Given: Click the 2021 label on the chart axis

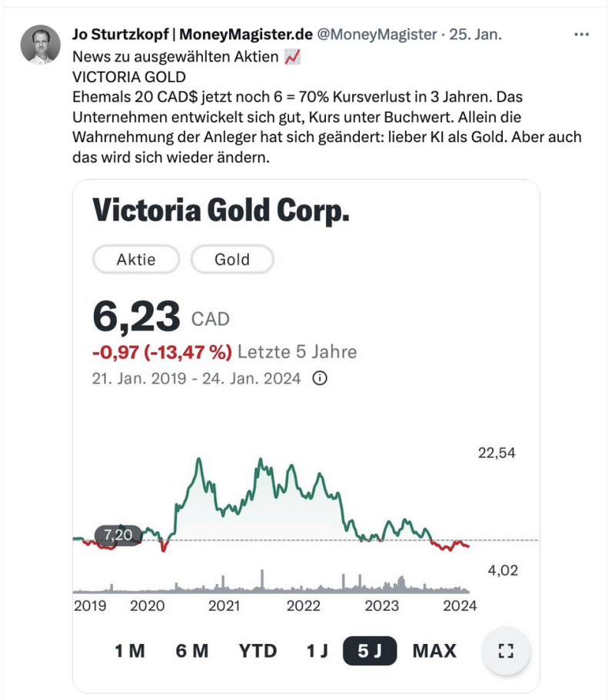Looking at the screenshot, I should tap(224, 605).
